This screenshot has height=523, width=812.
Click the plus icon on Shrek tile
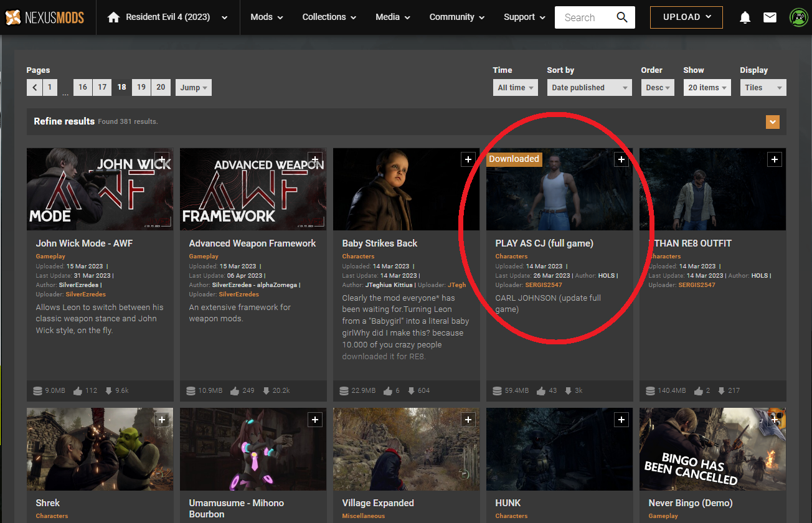161,420
